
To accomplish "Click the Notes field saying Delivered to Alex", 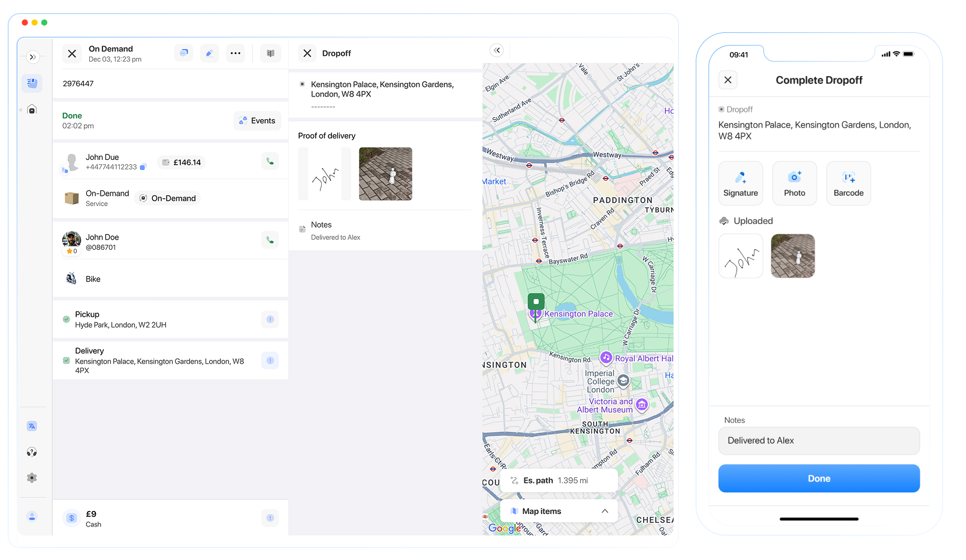I will pyautogui.click(x=819, y=441).
